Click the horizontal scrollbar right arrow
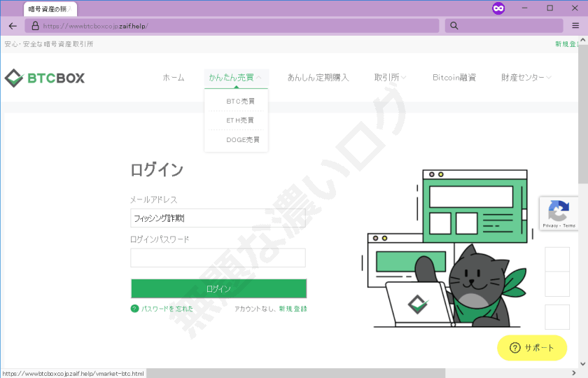 point(574,373)
